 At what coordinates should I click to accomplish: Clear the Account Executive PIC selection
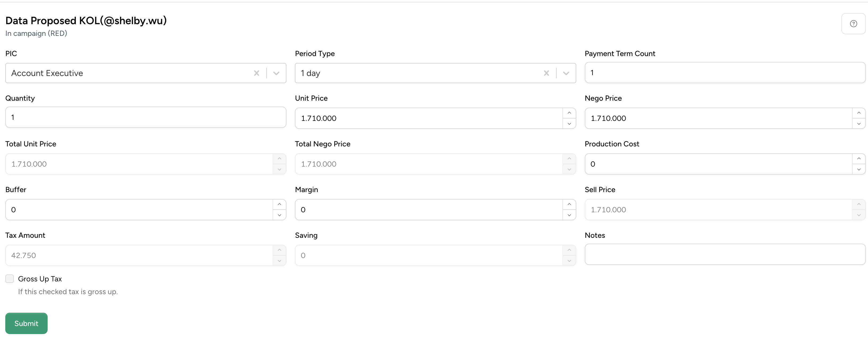pos(257,73)
